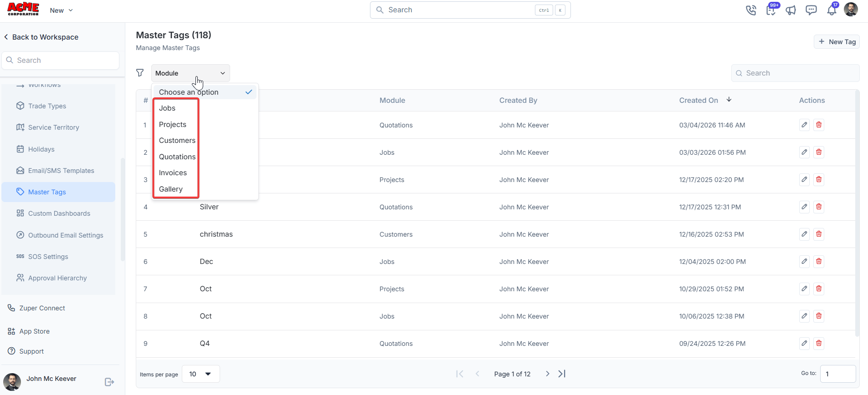The height and width of the screenshot is (395, 868).
Task: Open App Store
Action: (x=29, y=331)
